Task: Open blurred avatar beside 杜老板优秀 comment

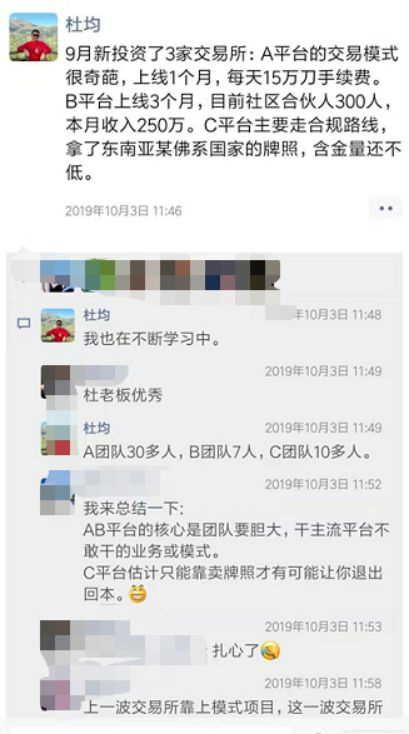Action: [56, 381]
